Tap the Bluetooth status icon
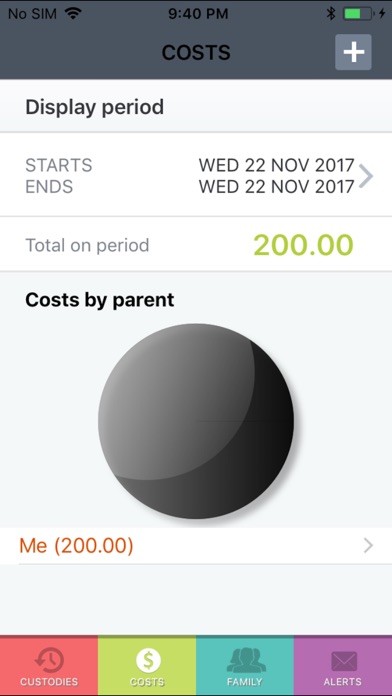This screenshot has height=696, width=392. pyautogui.click(x=331, y=14)
